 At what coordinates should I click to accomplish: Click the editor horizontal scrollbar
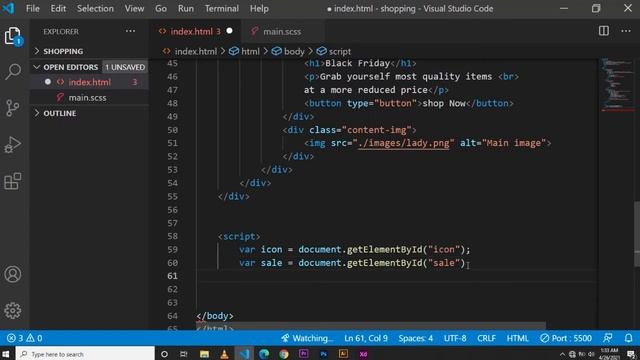pyautogui.click(x=371, y=327)
